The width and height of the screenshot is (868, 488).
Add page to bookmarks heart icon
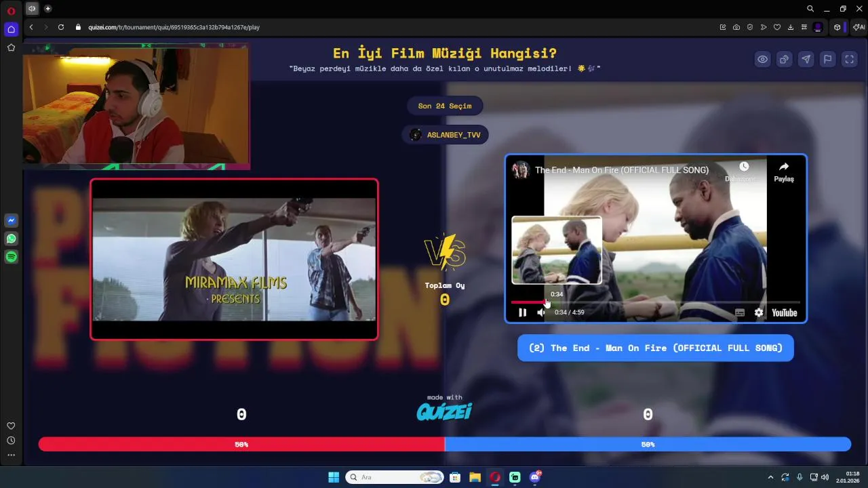[x=777, y=27]
